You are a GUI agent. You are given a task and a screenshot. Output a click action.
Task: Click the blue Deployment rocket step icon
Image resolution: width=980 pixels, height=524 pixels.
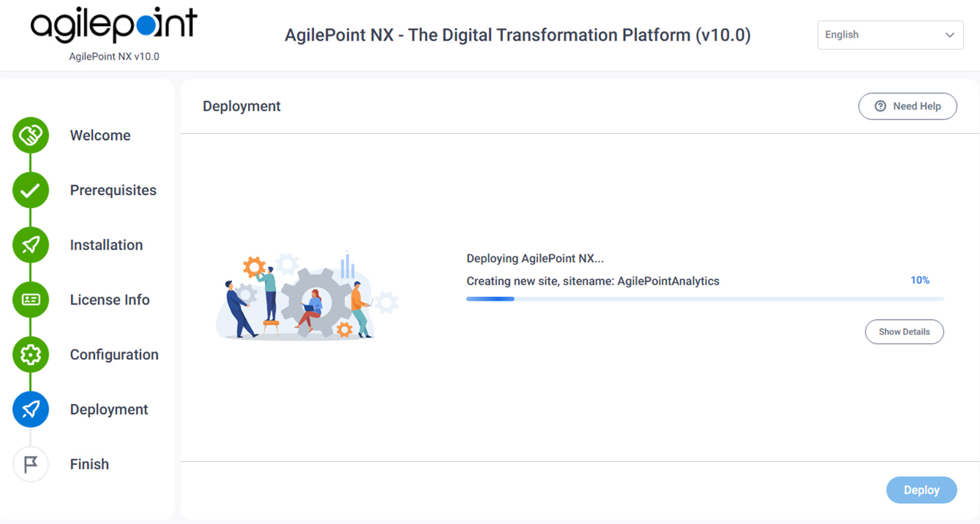pyautogui.click(x=31, y=409)
